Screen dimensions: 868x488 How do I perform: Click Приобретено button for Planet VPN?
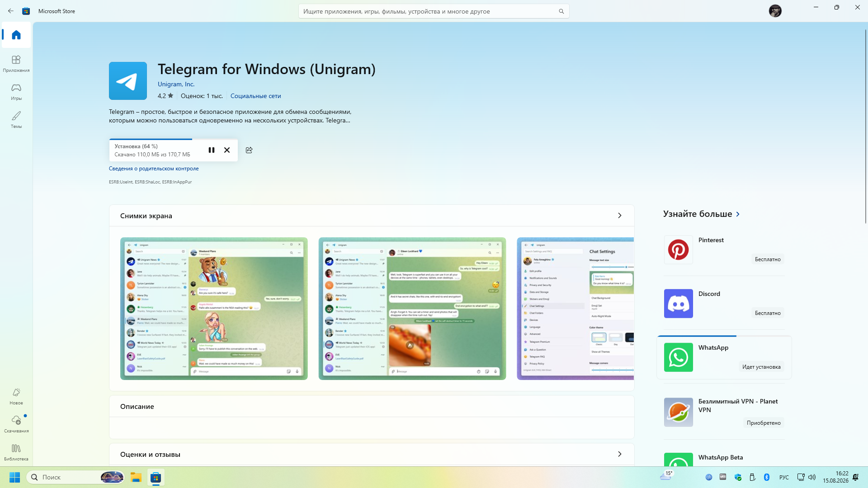[x=764, y=423]
